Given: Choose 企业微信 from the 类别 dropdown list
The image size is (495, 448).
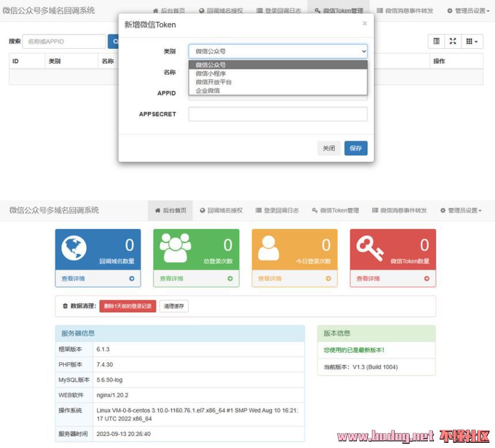Looking at the screenshot, I should (278, 90).
